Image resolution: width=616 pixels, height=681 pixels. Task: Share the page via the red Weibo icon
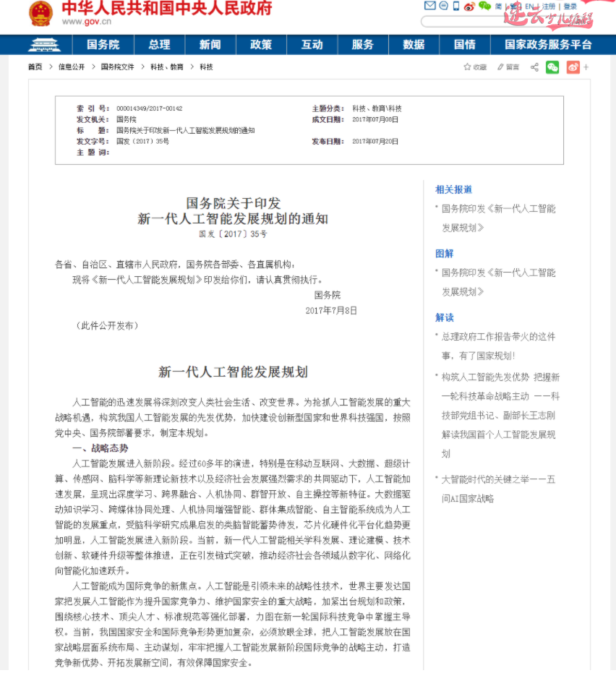pos(572,67)
